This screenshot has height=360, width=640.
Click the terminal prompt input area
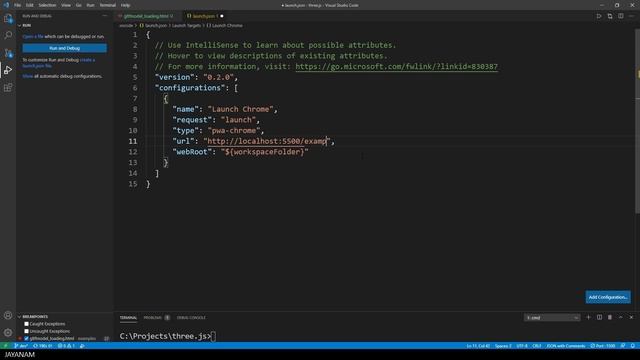point(214,336)
